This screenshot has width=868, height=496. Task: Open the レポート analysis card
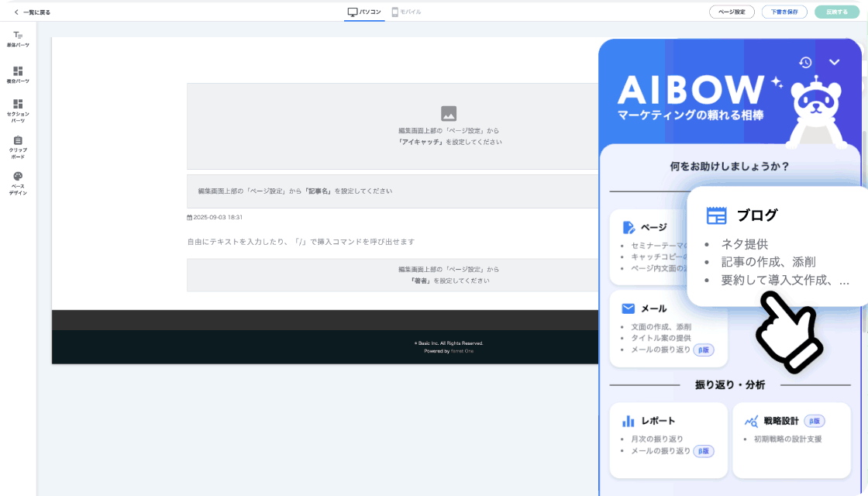tap(668, 439)
